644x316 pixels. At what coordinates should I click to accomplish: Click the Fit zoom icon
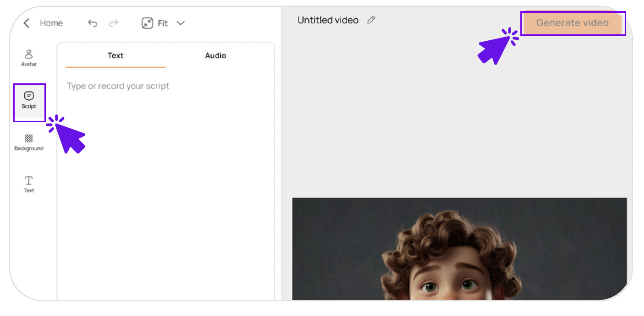pyautogui.click(x=147, y=23)
